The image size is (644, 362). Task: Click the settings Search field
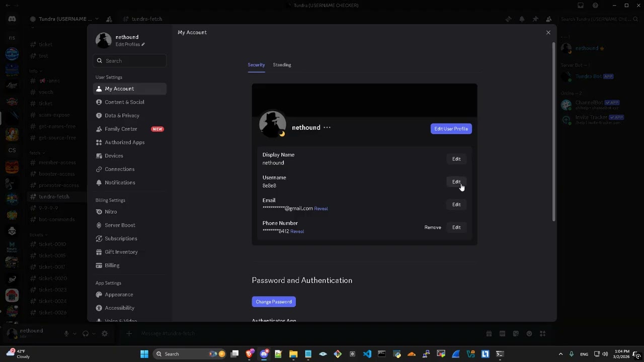[129, 61]
